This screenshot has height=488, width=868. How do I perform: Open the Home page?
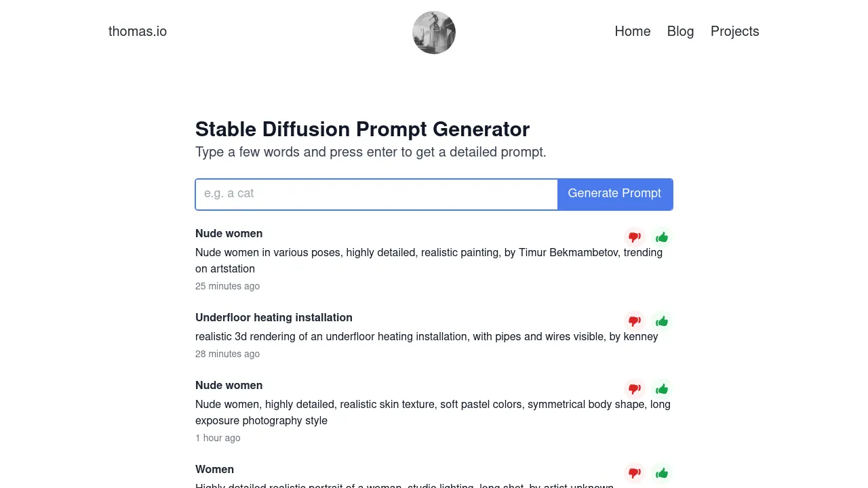point(632,31)
